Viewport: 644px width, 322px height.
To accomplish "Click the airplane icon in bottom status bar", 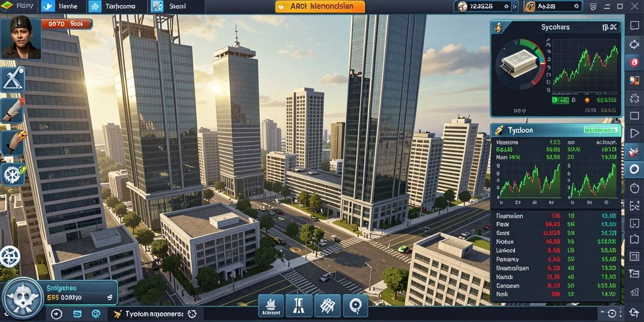I will [x=118, y=314].
